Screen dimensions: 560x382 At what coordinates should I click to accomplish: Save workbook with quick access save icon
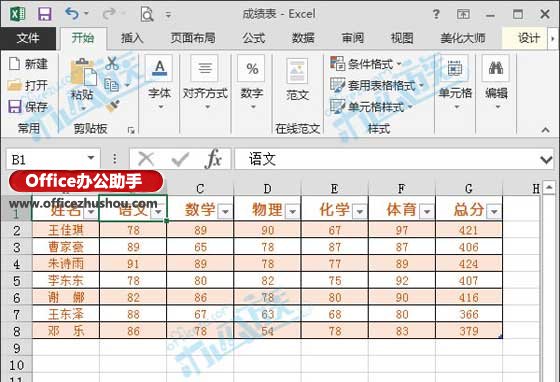[45, 14]
